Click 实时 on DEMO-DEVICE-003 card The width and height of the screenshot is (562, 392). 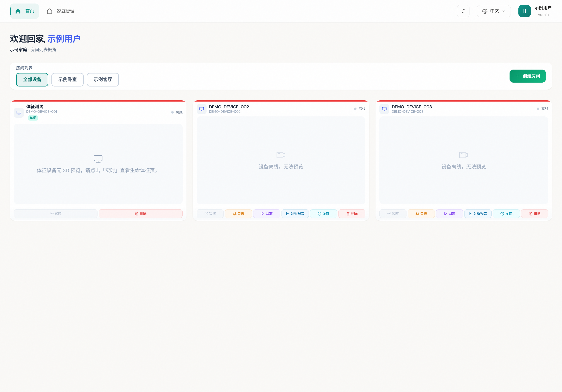coord(393,214)
